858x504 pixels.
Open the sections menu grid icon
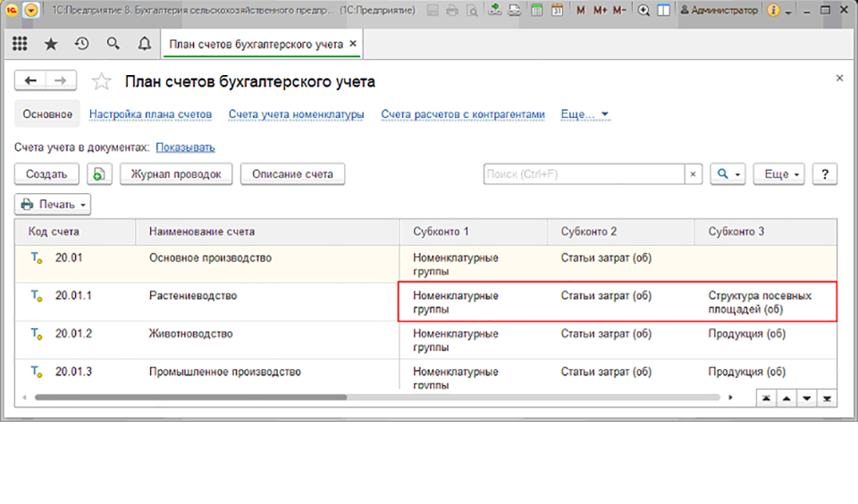coord(20,44)
